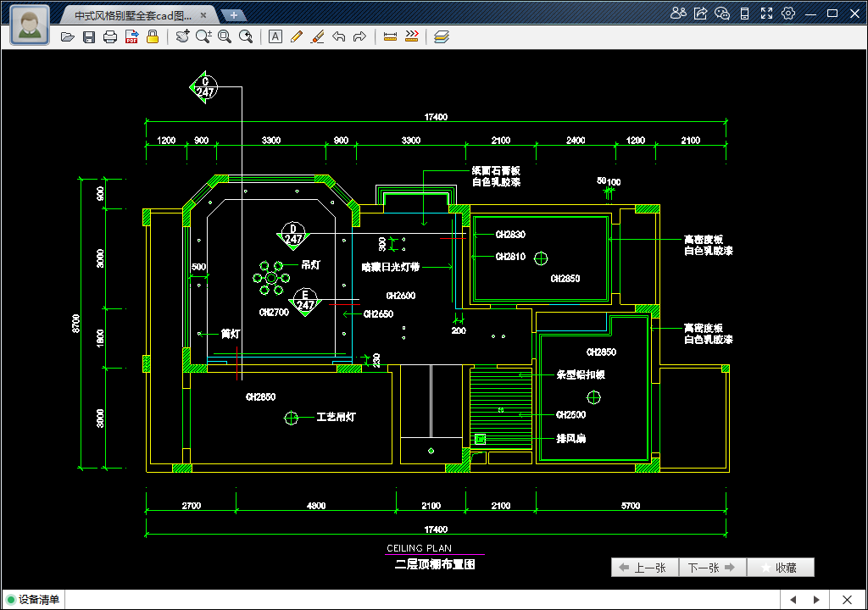
Task: Save the drawing with floppy disk icon
Action: click(88, 37)
